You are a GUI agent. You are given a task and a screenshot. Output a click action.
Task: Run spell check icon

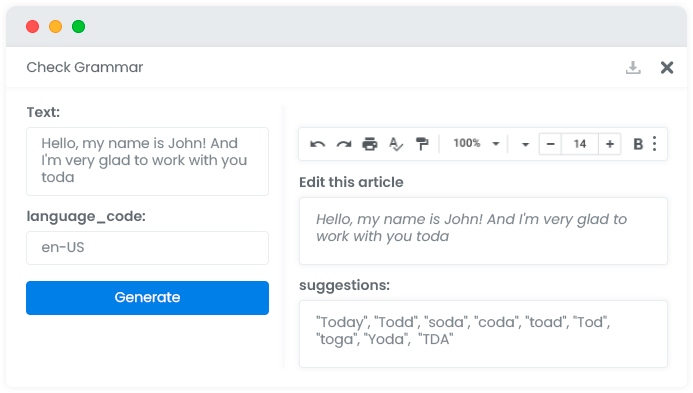coord(396,144)
